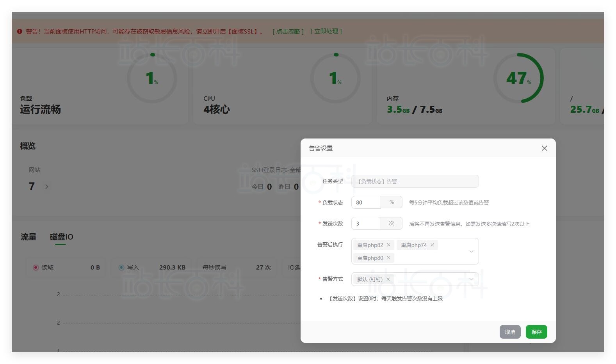Remove the 重启php82 tag
Screen dimensions: 616x364
[388, 245]
